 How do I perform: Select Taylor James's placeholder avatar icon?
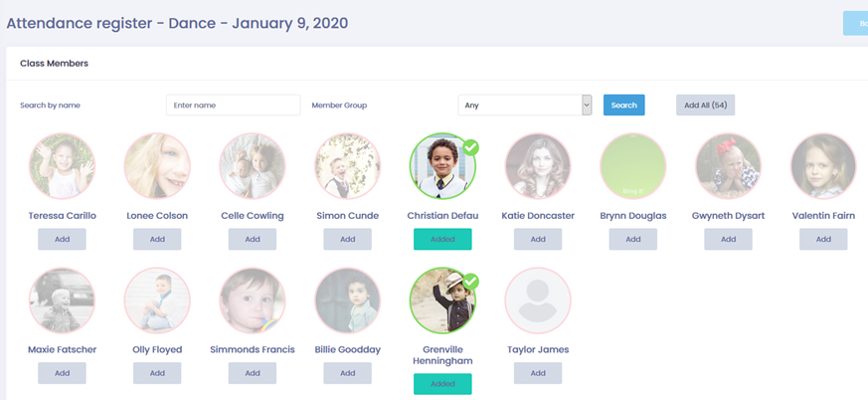click(538, 300)
